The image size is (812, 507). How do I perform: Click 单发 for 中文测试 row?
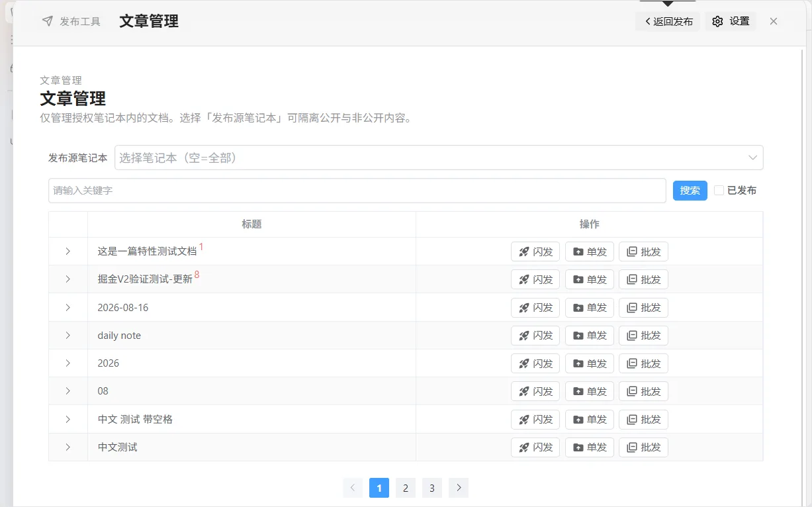coord(590,447)
